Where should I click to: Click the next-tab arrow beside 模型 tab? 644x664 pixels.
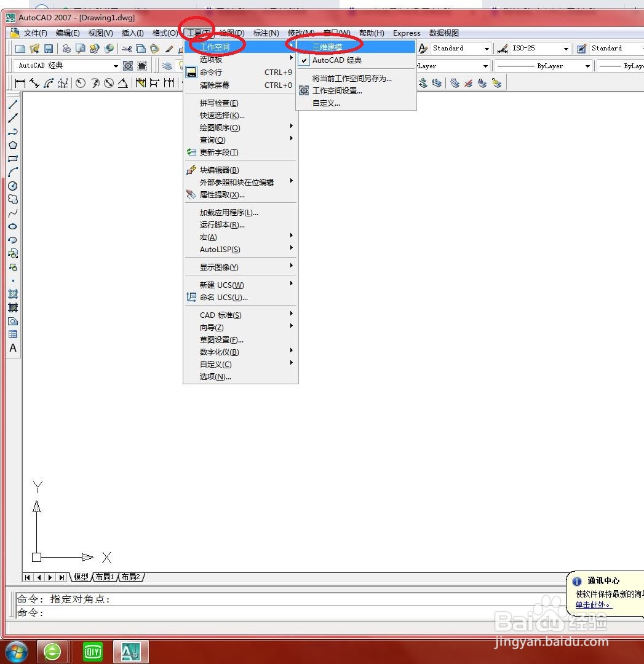50,577
